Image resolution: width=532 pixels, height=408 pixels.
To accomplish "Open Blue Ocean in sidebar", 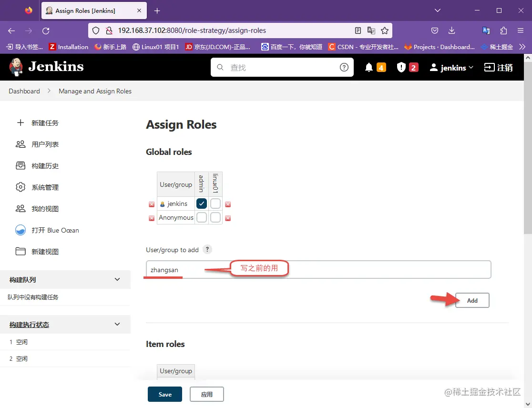I will click(x=47, y=230).
